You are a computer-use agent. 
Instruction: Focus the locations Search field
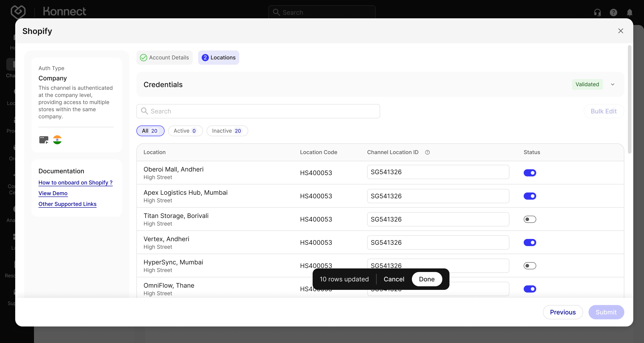click(258, 111)
